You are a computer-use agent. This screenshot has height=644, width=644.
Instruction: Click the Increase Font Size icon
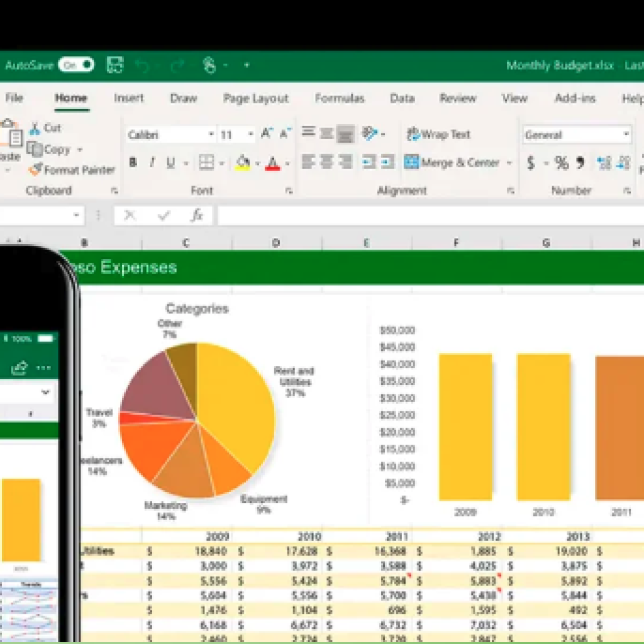point(267,134)
